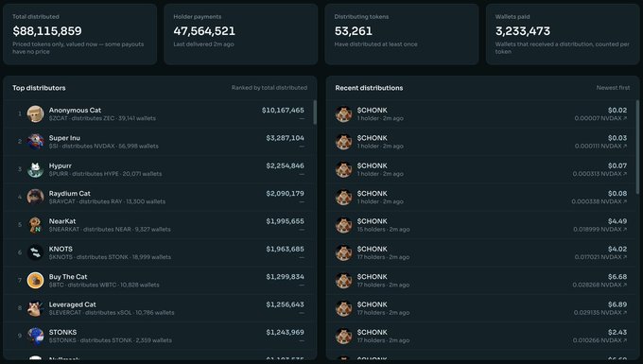Click the $LEVERCAT distributes xSOL subtitle

point(112,313)
